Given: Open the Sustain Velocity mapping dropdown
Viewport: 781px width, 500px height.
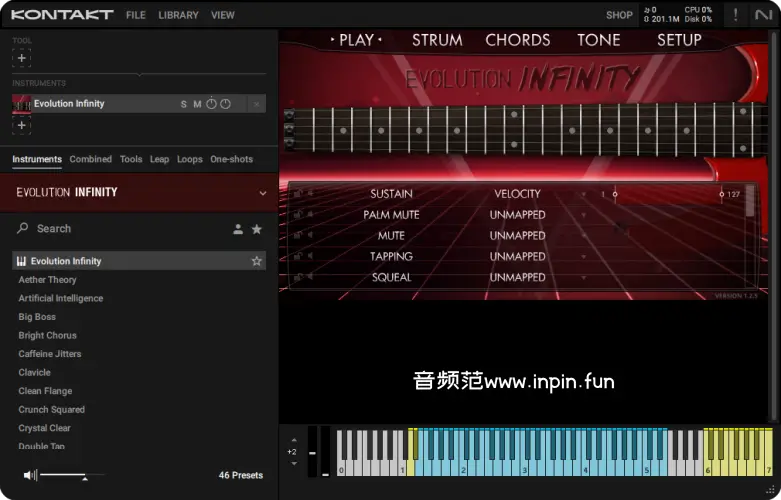Looking at the screenshot, I should click(x=584, y=194).
